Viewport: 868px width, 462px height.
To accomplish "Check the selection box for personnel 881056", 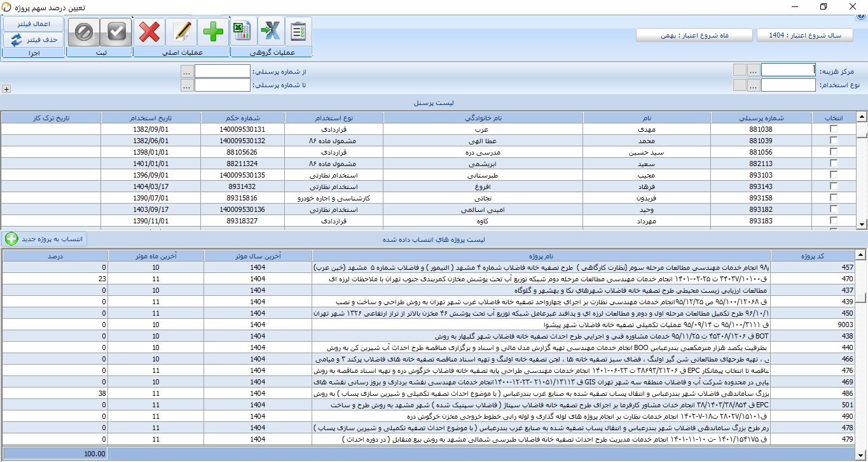I will [x=834, y=151].
